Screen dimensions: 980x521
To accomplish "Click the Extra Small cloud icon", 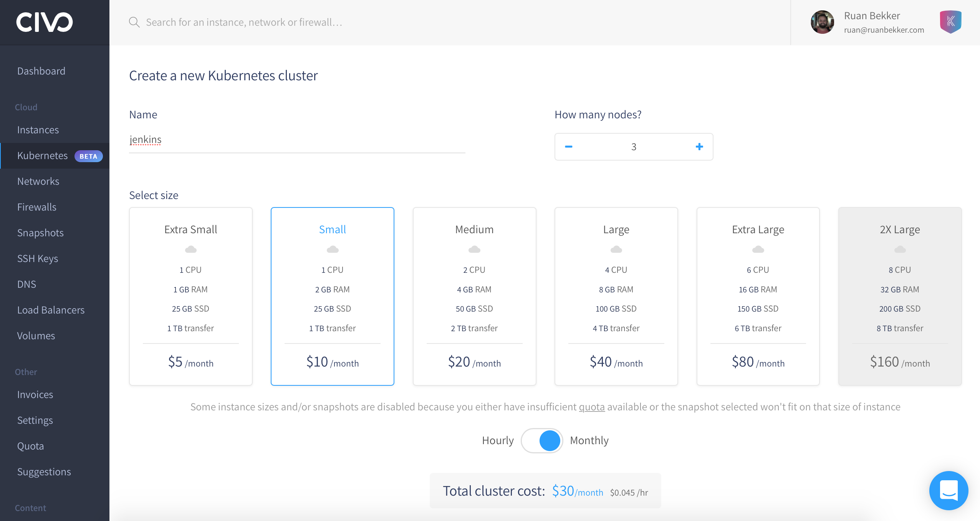I will coord(191,250).
